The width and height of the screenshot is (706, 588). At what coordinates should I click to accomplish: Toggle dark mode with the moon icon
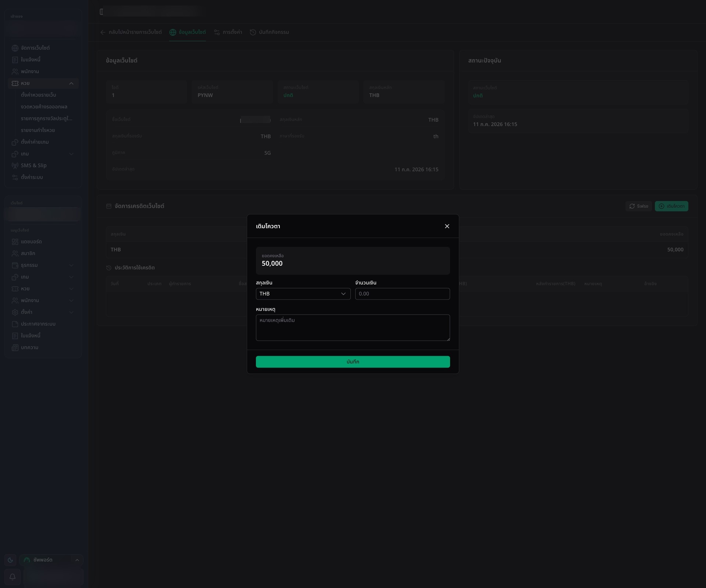[x=10, y=560]
